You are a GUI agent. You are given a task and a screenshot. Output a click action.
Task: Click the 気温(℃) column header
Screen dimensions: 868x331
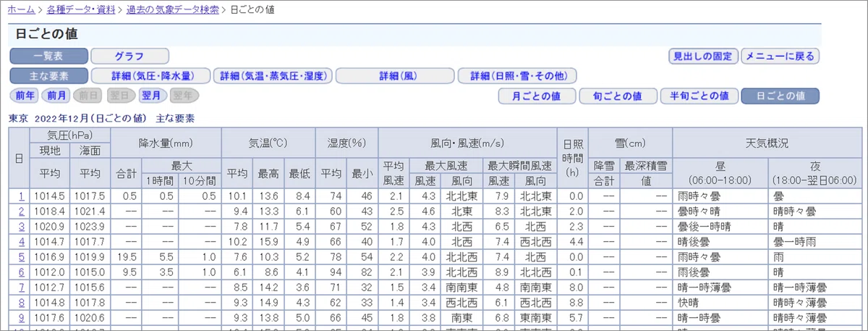[x=268, y=143]
